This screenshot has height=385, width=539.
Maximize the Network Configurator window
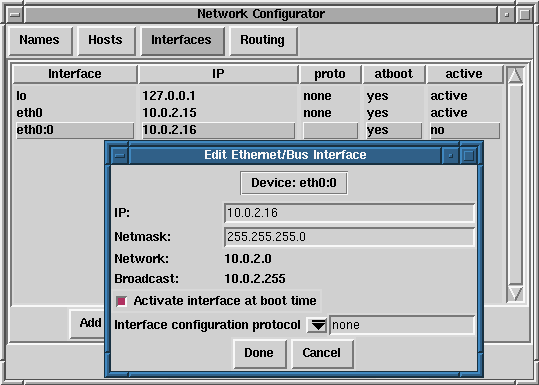tap(525, 14)
